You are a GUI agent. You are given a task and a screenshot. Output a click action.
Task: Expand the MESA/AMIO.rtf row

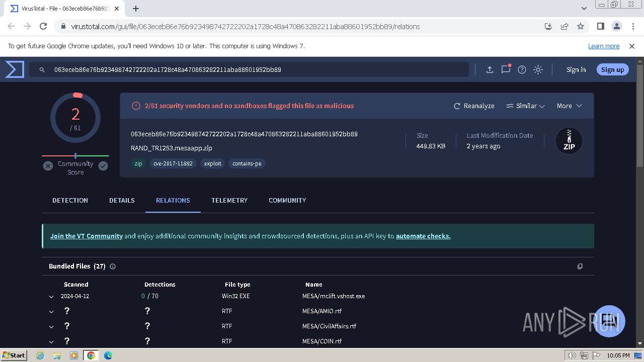tap(51, 312)
